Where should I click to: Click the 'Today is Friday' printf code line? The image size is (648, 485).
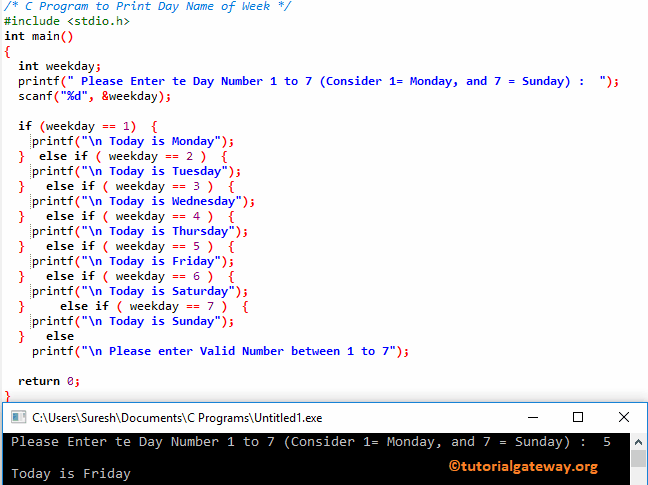(x=133, y=261)
